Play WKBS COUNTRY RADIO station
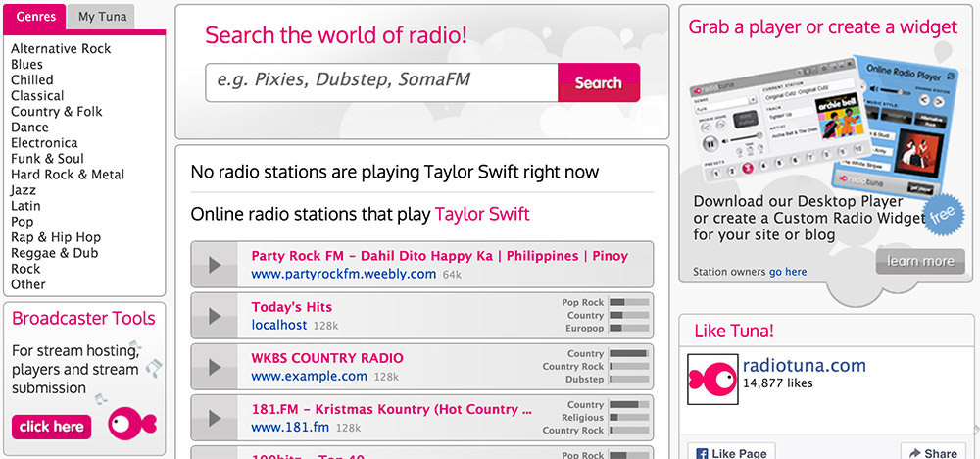The height and width of the screenshot is (459, 980). (215, 367)
